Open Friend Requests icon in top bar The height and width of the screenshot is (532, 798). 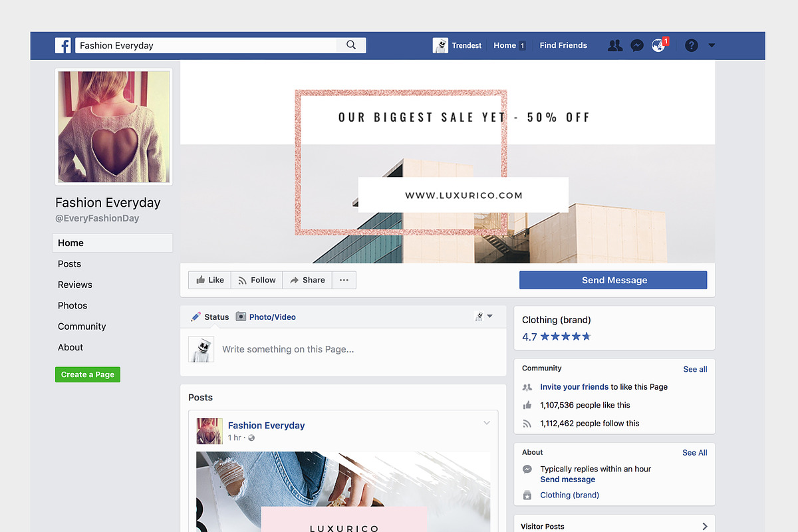[x=615, y=45]
